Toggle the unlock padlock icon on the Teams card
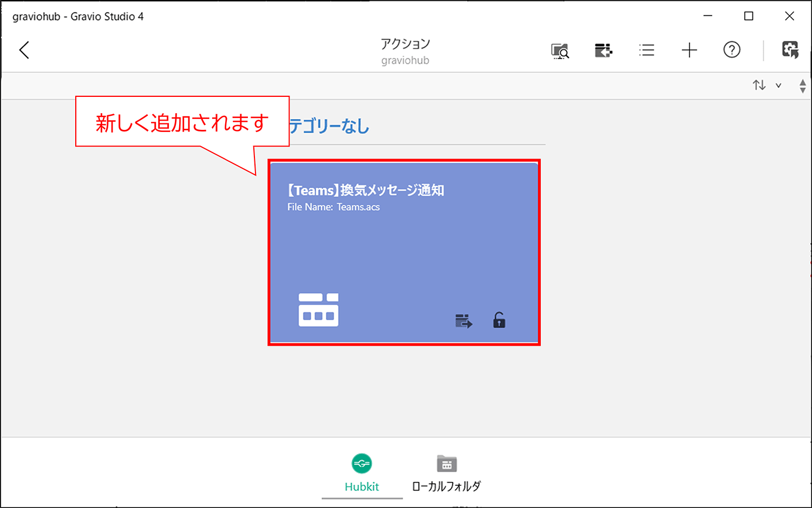 (x=499, y=320)
